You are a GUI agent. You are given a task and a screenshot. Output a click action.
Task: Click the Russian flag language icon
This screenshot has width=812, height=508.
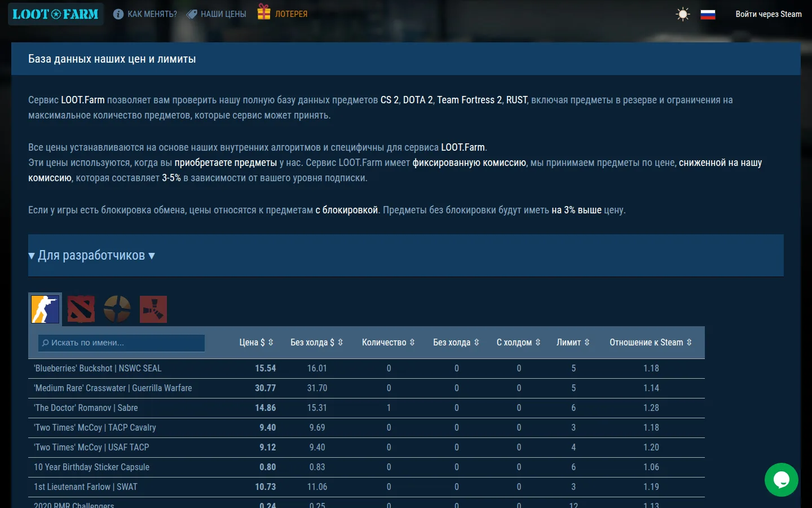(x=708, y=14)
